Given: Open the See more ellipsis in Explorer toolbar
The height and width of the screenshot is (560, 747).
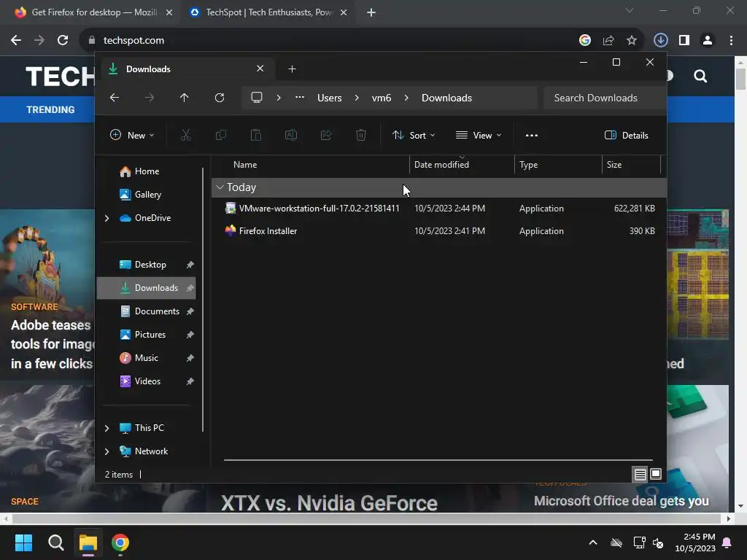Looking at the screenshot, I should (532, 135).
